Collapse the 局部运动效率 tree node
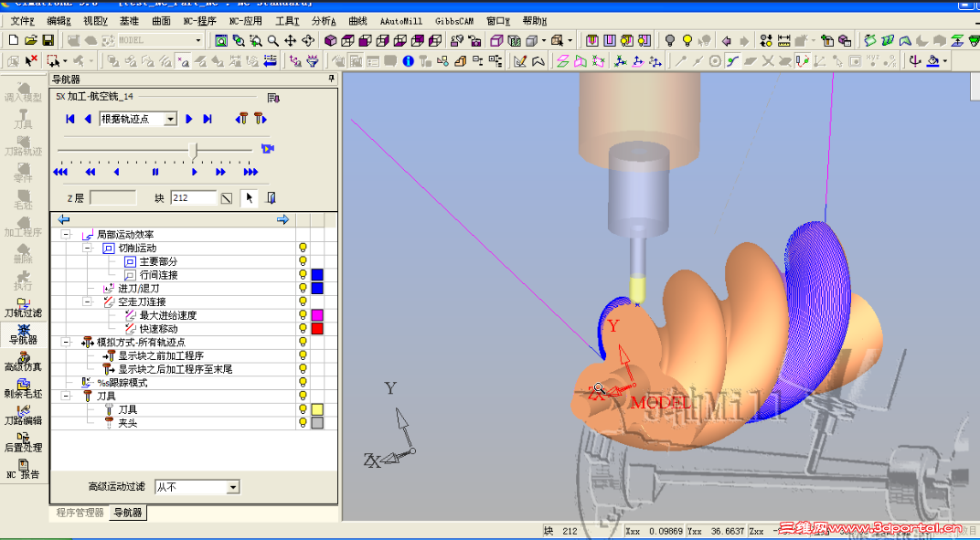Screen dimensions: 980x540 65,235
